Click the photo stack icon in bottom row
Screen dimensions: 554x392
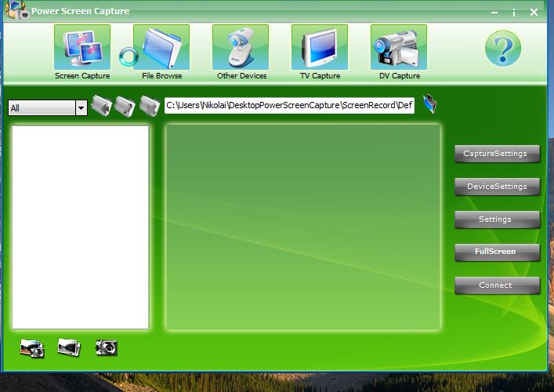[69, 347]
